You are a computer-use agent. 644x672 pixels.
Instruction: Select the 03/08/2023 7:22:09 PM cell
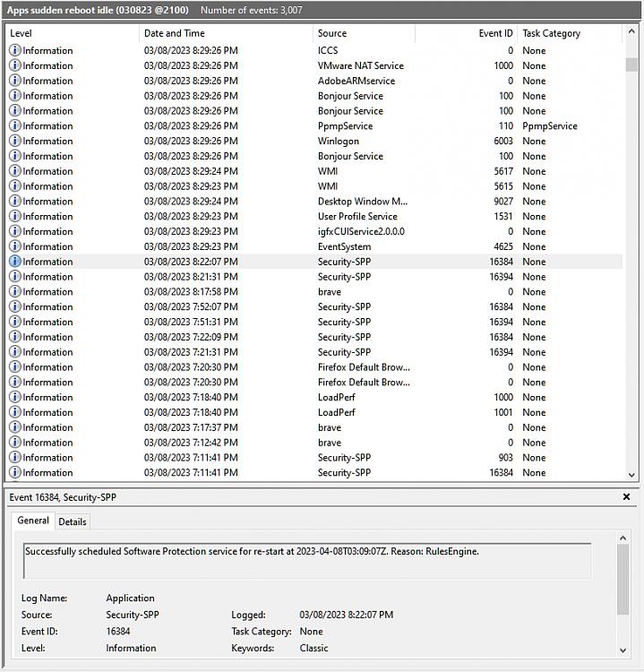coord(191,337)
